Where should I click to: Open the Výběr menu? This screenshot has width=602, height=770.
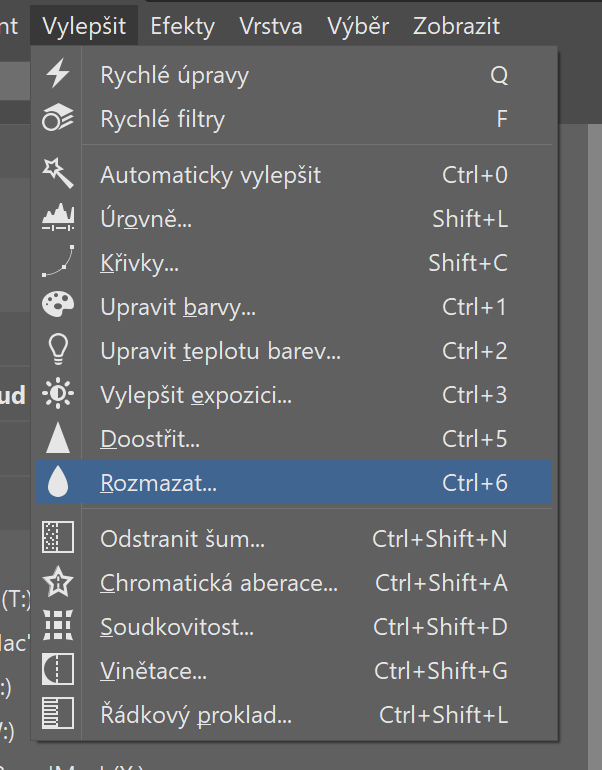point(358,26)
